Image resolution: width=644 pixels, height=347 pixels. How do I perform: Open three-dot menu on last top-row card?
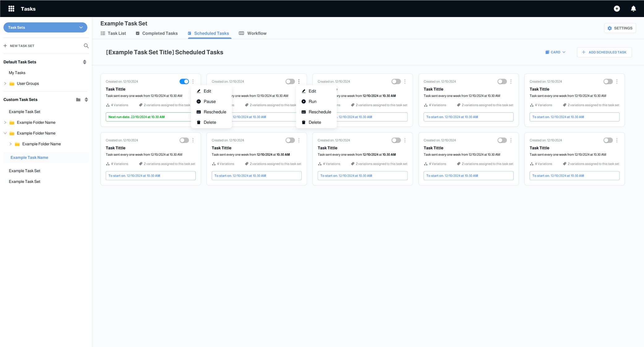617,82
